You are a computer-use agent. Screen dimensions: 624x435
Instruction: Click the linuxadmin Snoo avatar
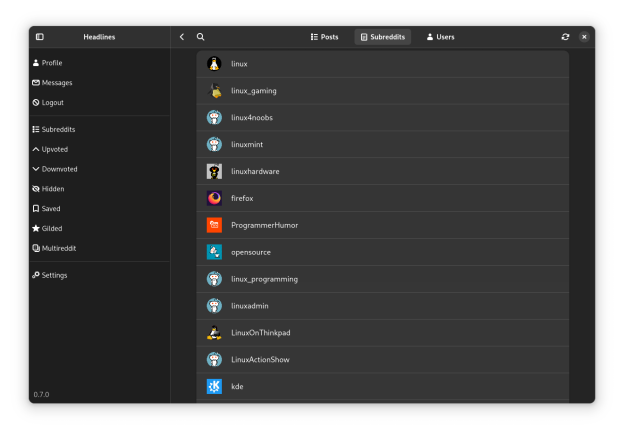(x=214, y=306)
